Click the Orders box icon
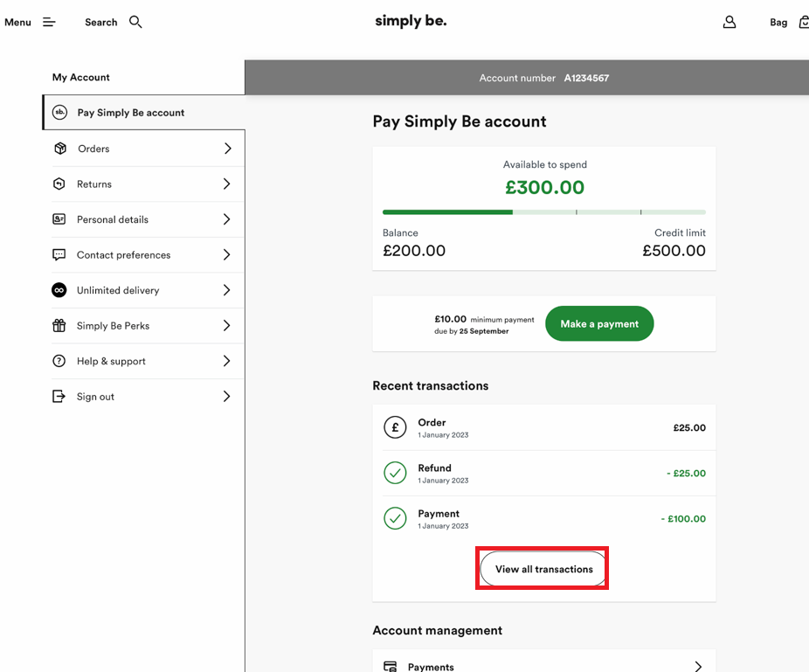This screenshot has height=672, width=809. (x=60, y=149)
